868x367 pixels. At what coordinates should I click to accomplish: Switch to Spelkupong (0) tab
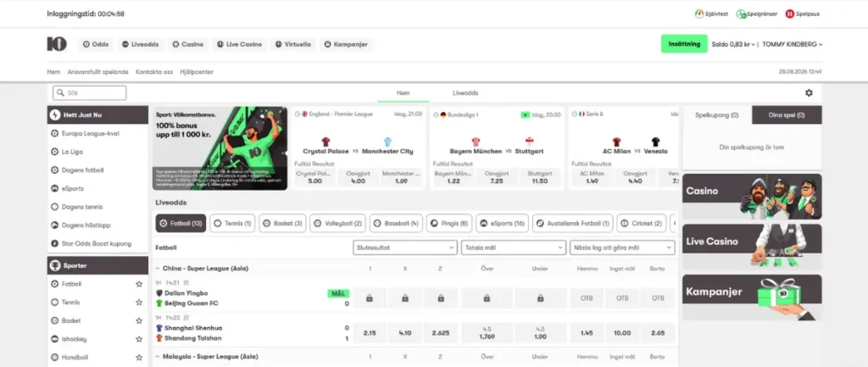click(717, 115)
